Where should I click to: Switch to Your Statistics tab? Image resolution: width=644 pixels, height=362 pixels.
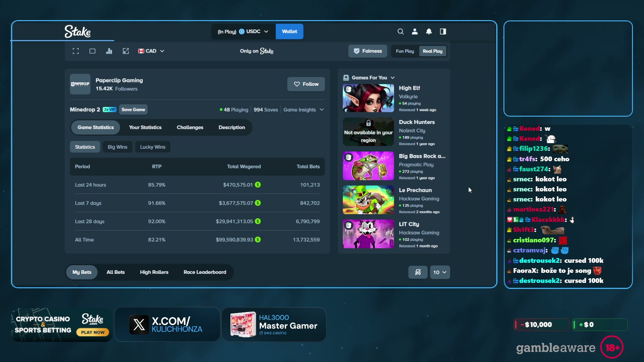[145, 127]
